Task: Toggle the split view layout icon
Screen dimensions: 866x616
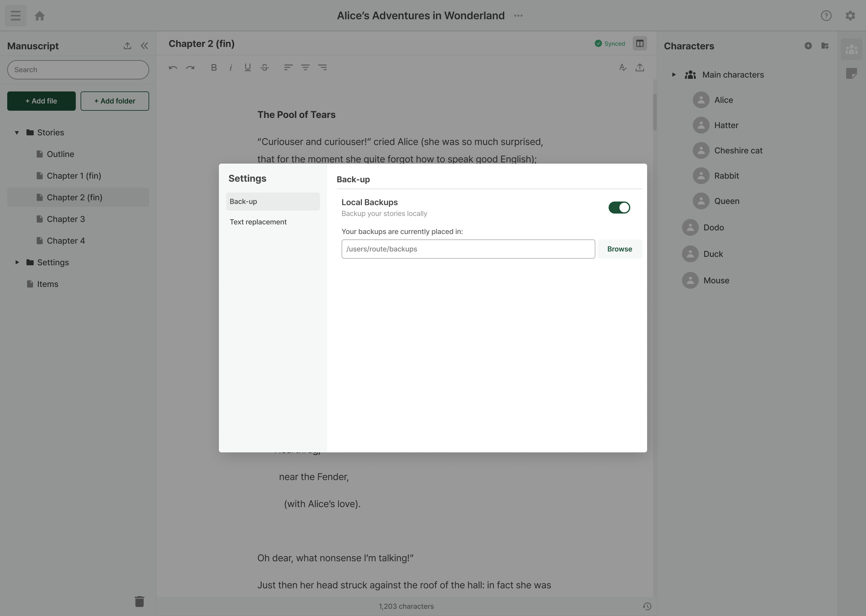Action: coord(640,44)
